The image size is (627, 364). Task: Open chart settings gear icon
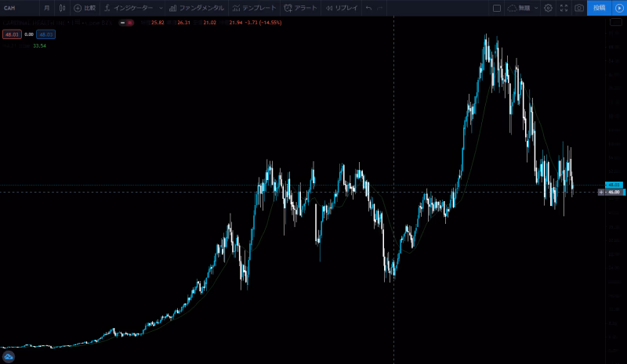548,8
